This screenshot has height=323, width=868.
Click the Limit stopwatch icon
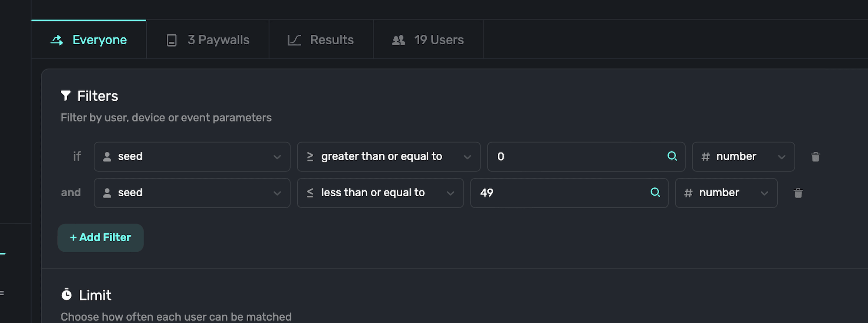click(66, 295)
